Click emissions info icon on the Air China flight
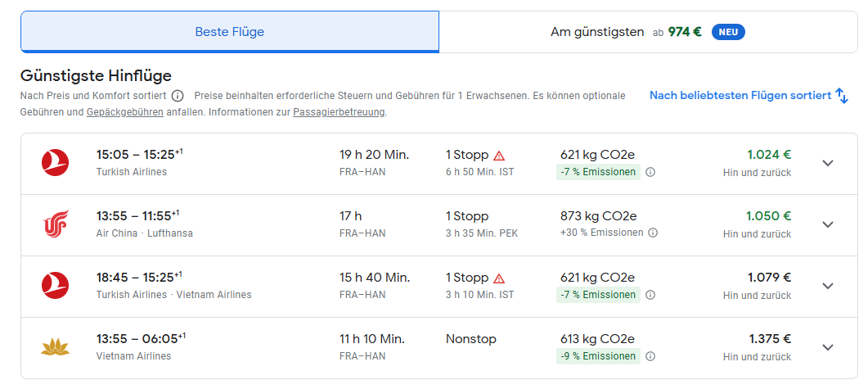 tap(653, 233)
